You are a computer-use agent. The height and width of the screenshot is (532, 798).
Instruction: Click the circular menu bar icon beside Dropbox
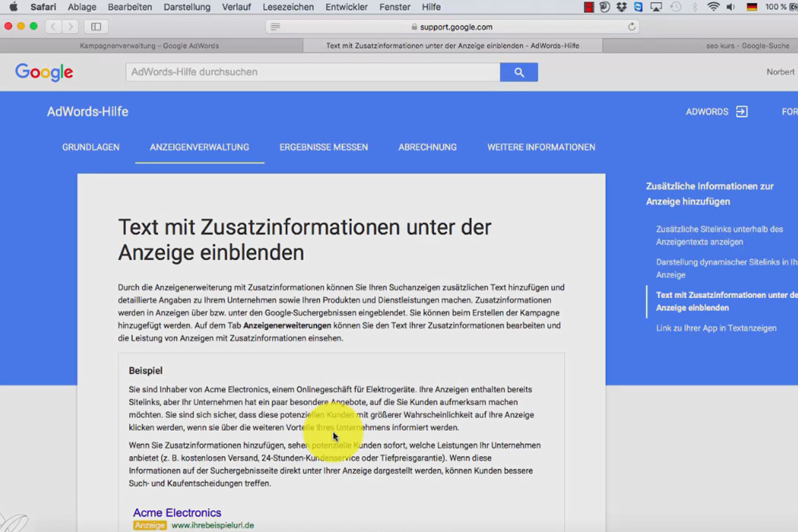tap(605, 7)
